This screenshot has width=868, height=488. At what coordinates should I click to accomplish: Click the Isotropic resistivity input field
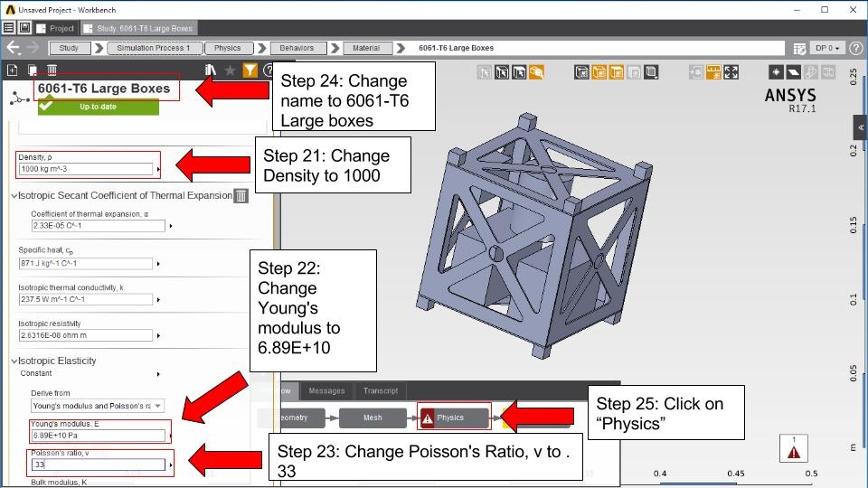(85, 335)
